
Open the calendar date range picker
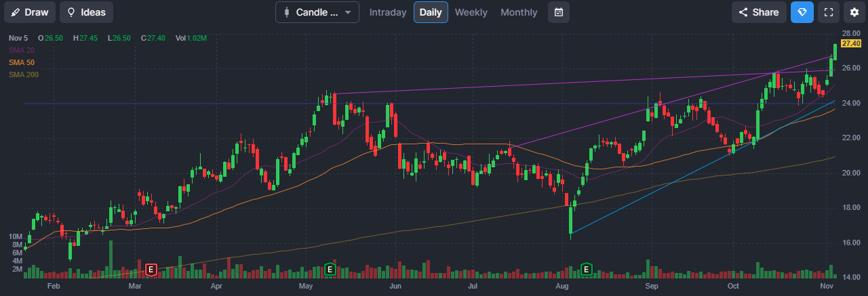point(559,12)
